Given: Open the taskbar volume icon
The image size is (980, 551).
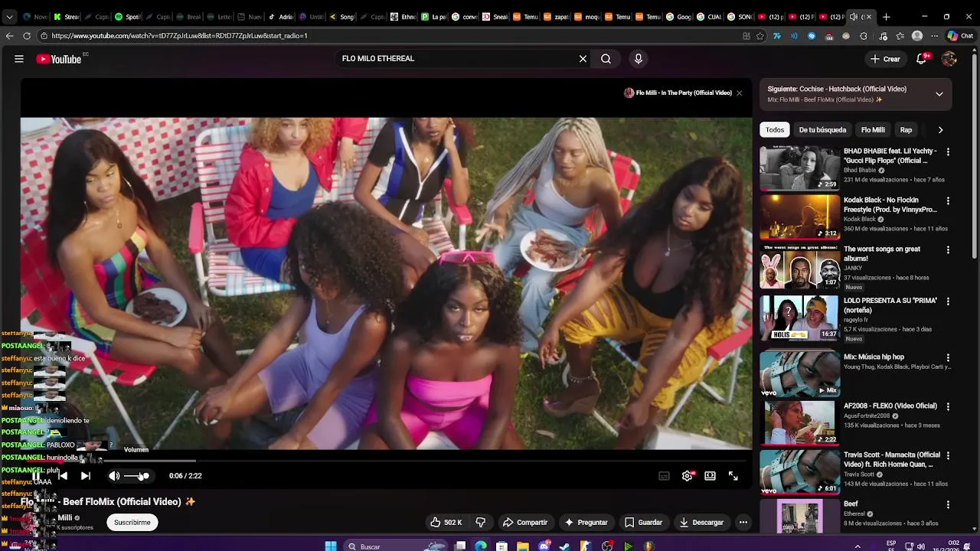Looking at the screenshot, I should 921,546.
